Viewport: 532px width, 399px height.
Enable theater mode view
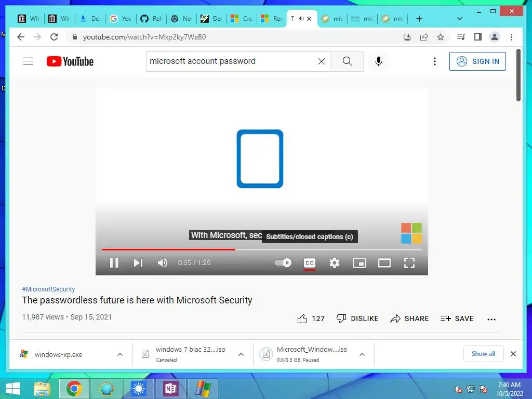384,263
